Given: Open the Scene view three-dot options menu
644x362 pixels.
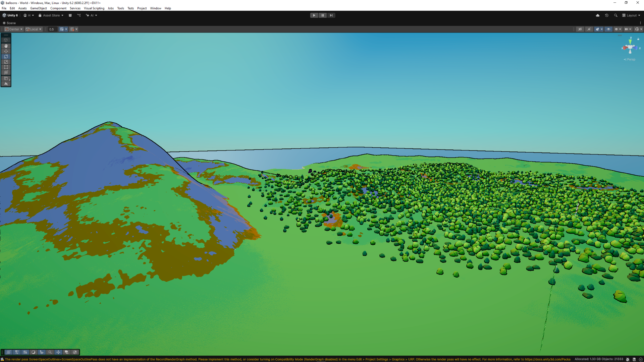Looking at the screenshot, I should (x=640, y=23).
